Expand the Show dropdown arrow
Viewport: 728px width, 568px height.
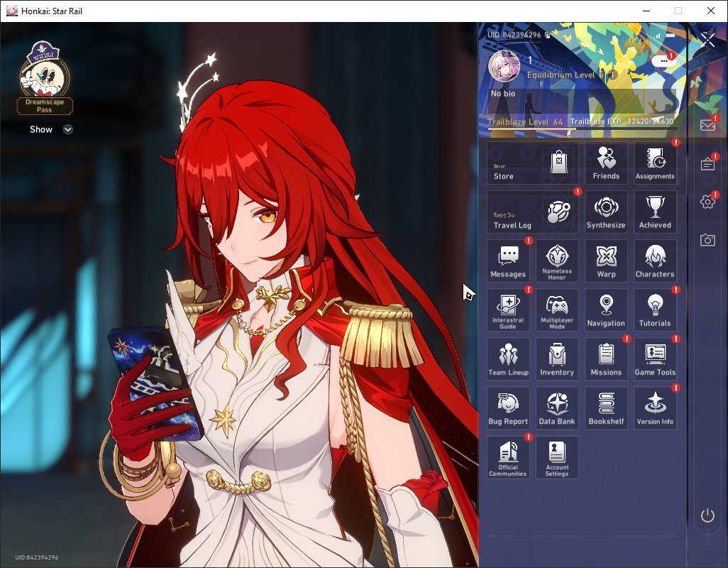[x=68, y=130]
